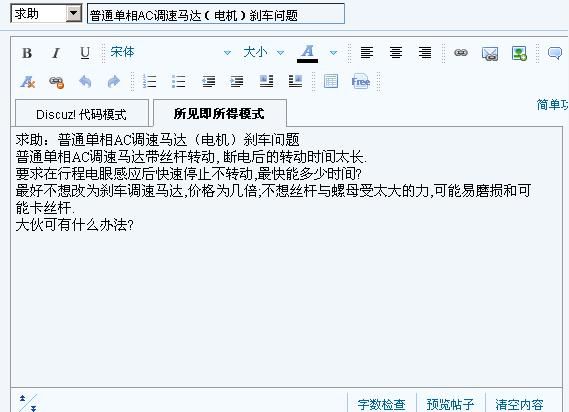Open the 求助 thread type dropdown

click(x=46, y=14)
